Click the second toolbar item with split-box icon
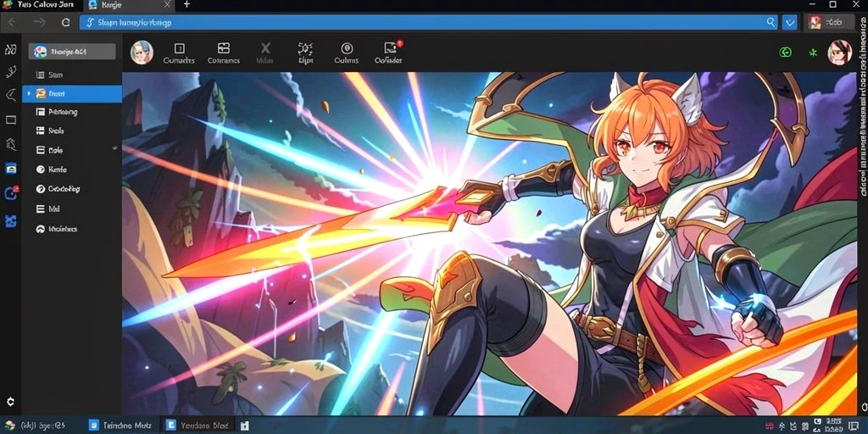868x434 pixels. click(x=224, y=53)
